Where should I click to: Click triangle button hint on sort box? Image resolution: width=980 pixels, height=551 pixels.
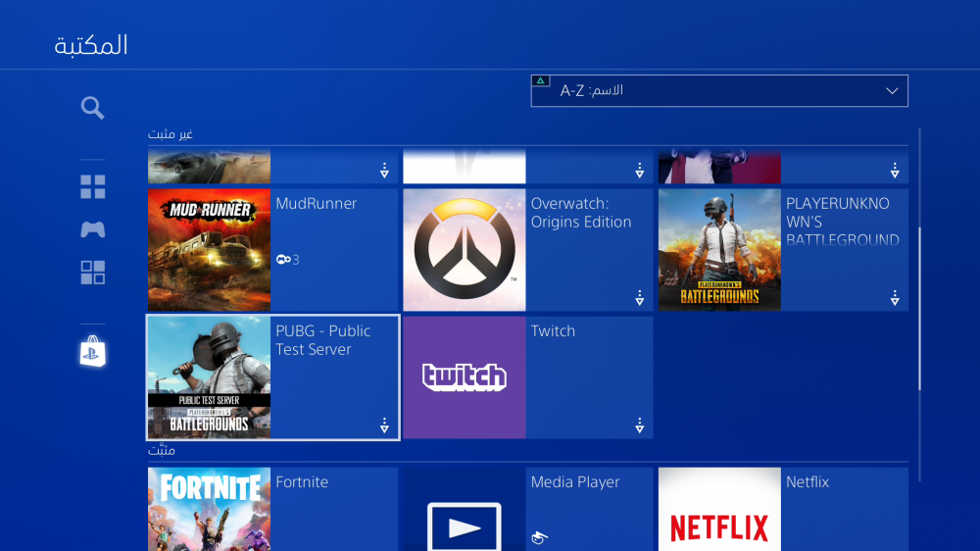pyautogui.click(x=541, y=80)
